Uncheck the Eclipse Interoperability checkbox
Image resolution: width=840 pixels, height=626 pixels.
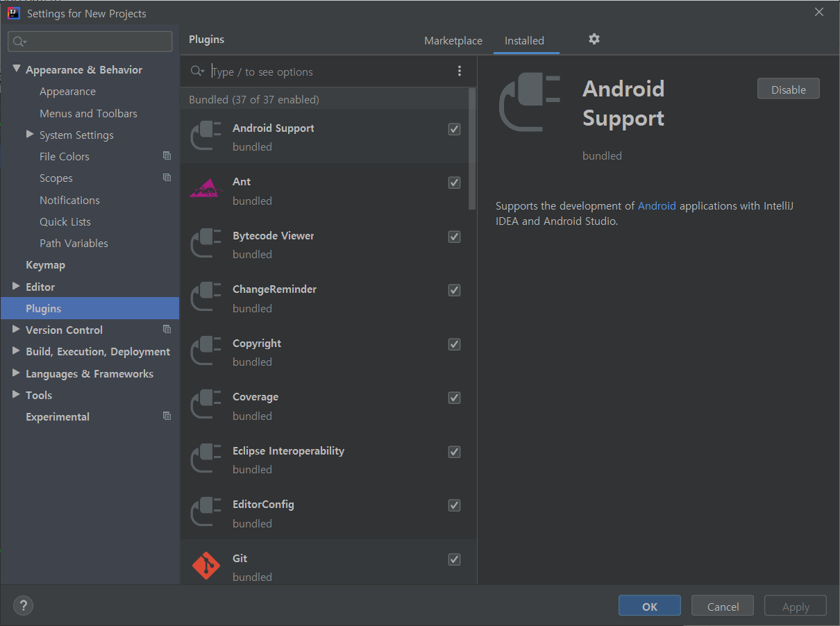click(454, 452)
